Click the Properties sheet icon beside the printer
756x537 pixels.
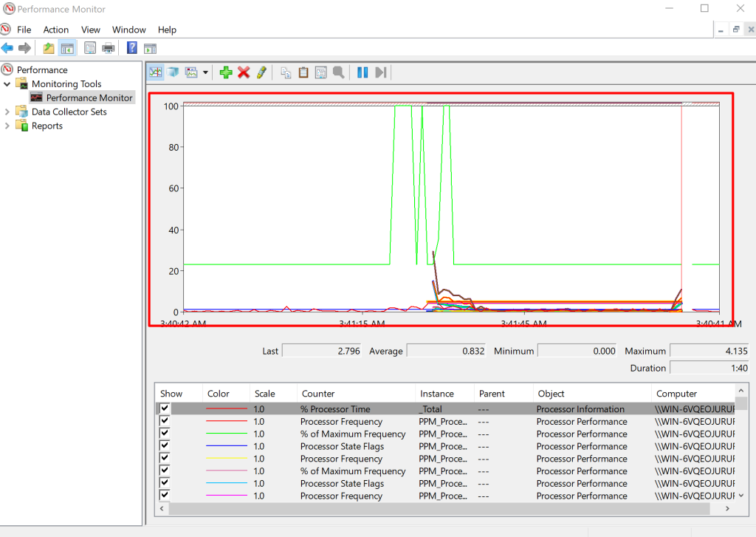89,48
